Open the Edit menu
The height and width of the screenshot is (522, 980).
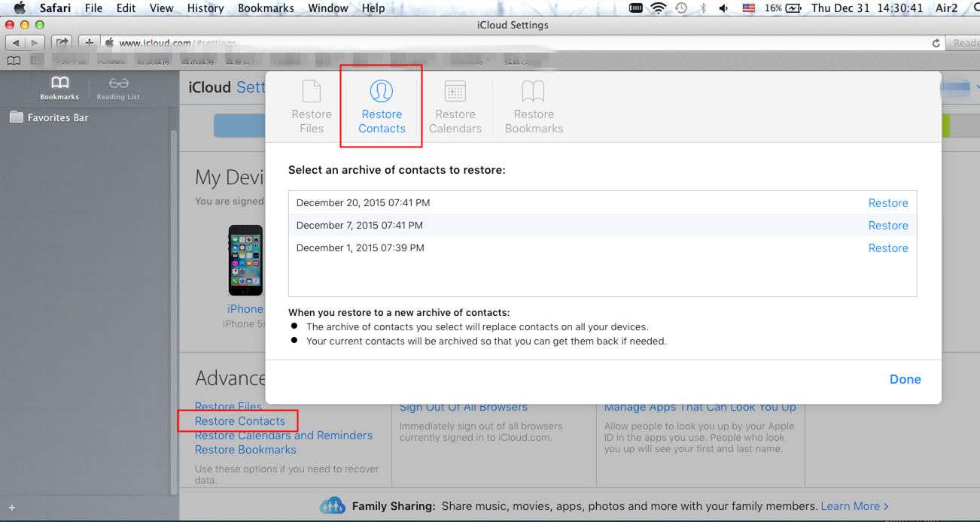click(x=126, y=8)
